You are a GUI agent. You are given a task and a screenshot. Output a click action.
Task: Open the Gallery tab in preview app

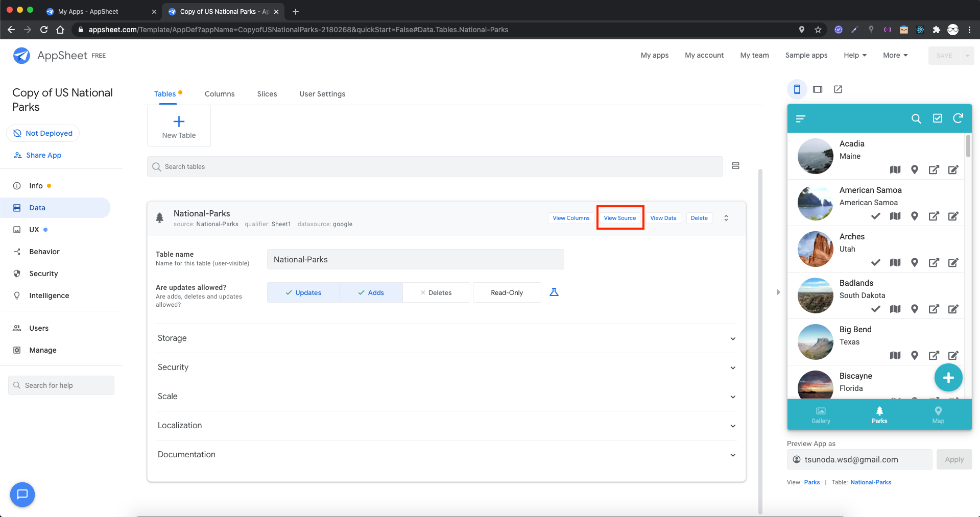(821, 415)
